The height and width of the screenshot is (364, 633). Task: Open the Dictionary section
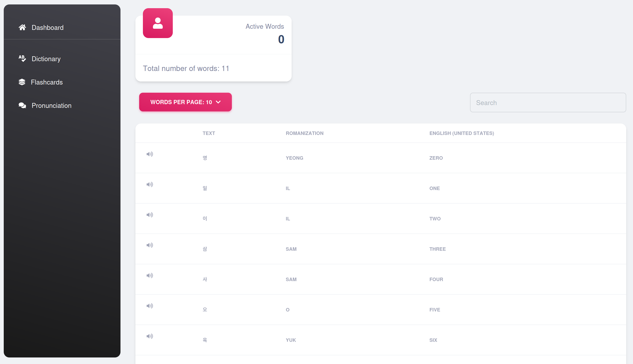coord(46,59)
